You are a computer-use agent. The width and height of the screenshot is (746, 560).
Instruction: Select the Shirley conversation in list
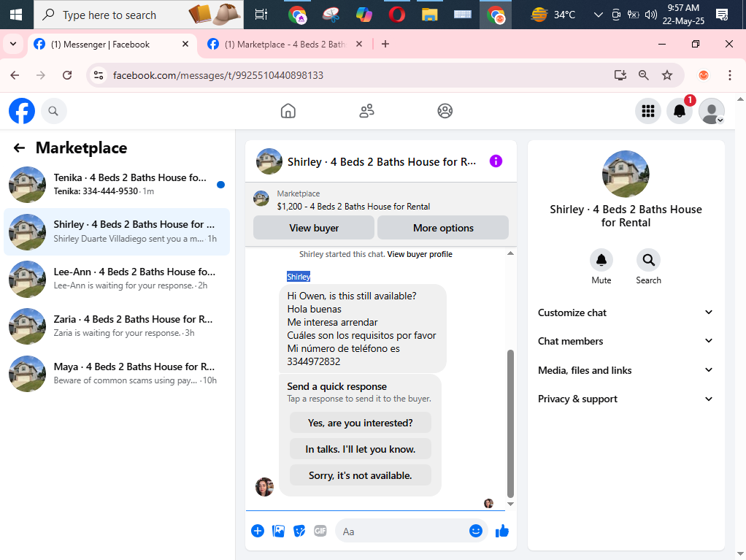(117, 231)
